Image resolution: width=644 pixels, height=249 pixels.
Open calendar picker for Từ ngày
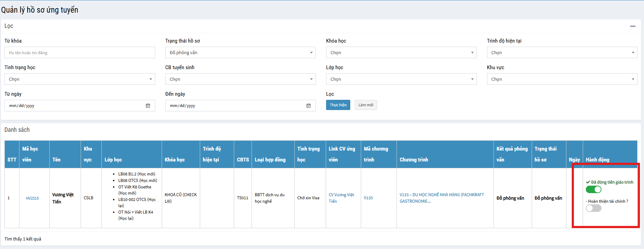pyautogui.click(x=148, y=106)
